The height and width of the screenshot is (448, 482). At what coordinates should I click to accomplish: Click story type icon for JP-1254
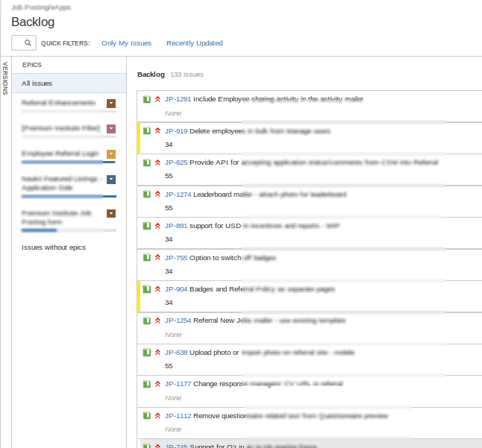tap(147, 321)
